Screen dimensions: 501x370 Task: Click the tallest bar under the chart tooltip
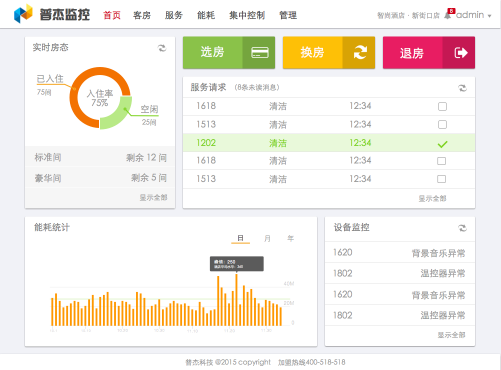point(237,300)
